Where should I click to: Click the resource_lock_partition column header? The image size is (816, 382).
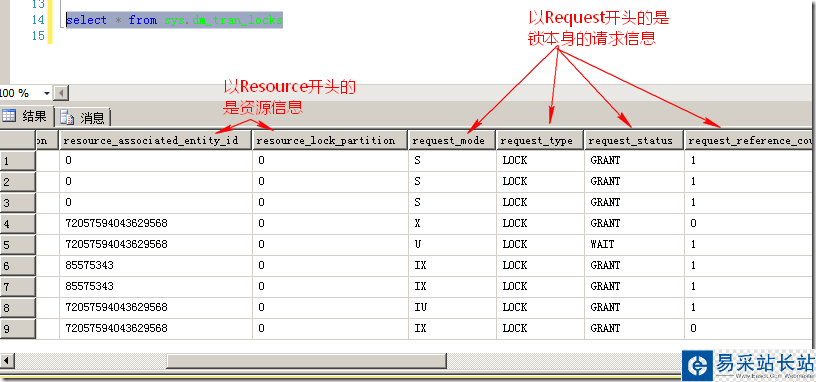point(330,140)
